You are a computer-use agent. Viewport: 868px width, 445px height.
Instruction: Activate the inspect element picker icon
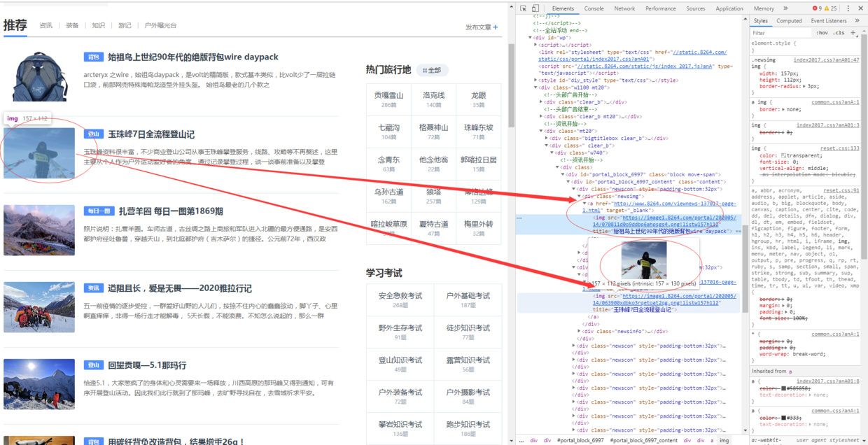pyautogui.click(x=524, y=8)
